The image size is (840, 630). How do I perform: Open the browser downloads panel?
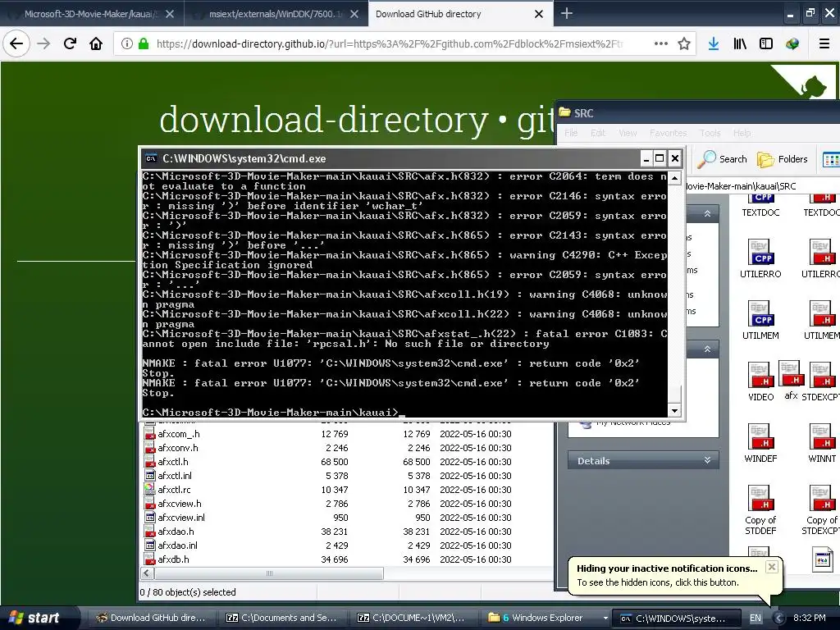[713, 43]
